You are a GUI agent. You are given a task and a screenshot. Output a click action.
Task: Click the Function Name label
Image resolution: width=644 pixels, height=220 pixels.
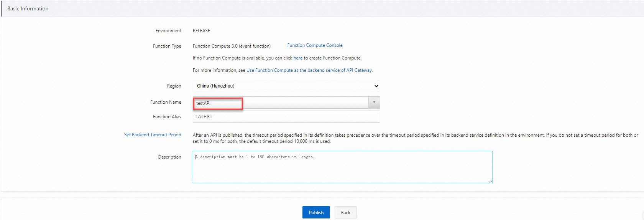(166, 102)
